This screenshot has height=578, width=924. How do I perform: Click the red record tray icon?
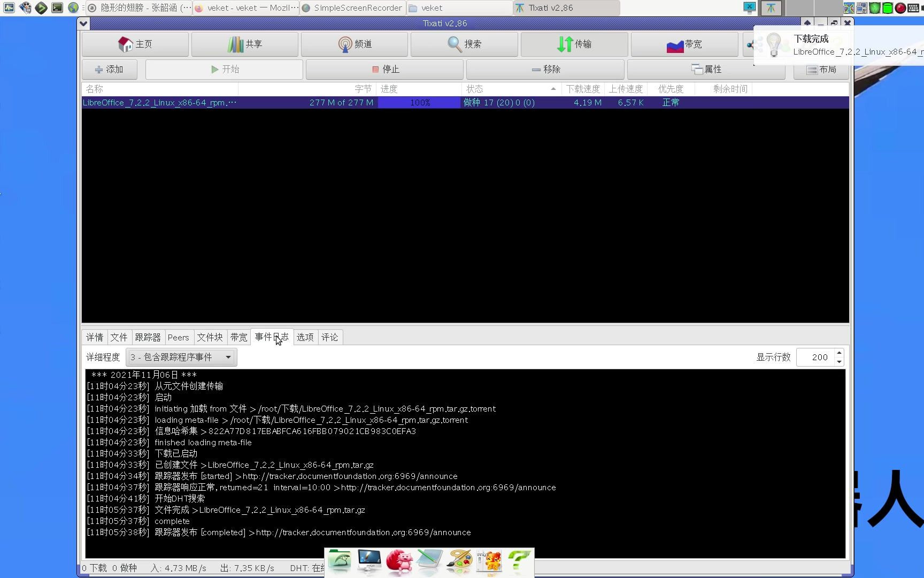pos(900,7)
